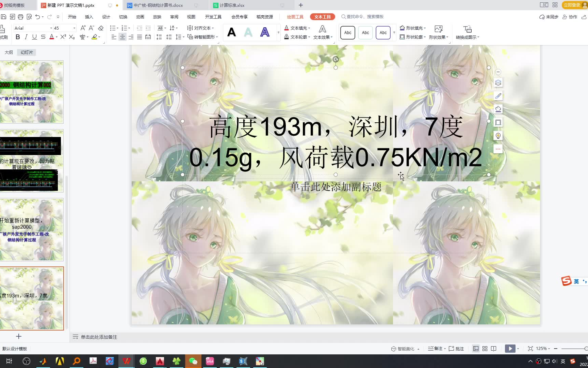Image resolution: width=588 pixels, height=368 pixels.
Task: Decrease the paragraph indent
Action: (140, 28)
